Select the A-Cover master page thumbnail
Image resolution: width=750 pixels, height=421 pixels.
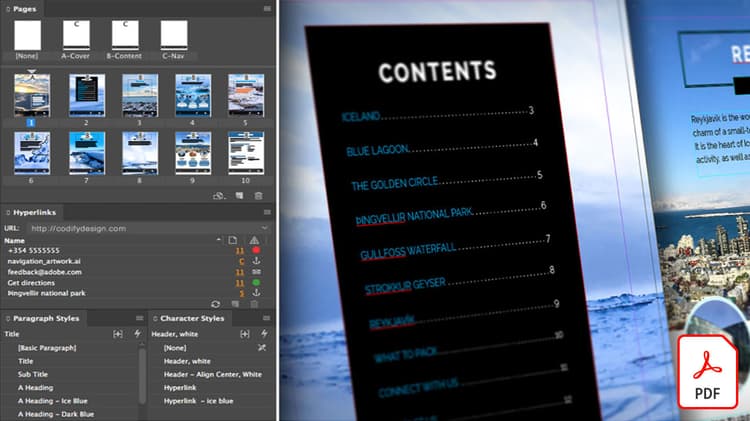76,35
